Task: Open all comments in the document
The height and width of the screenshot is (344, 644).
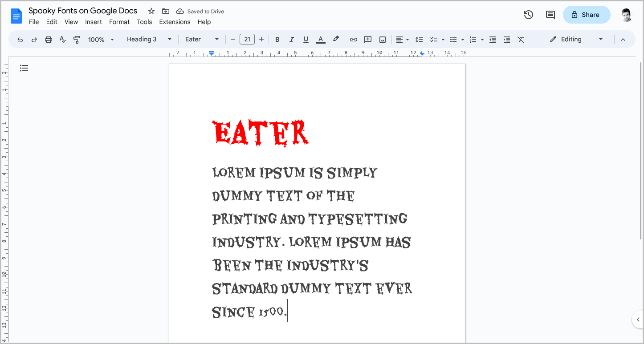Action: coord(550,15)
